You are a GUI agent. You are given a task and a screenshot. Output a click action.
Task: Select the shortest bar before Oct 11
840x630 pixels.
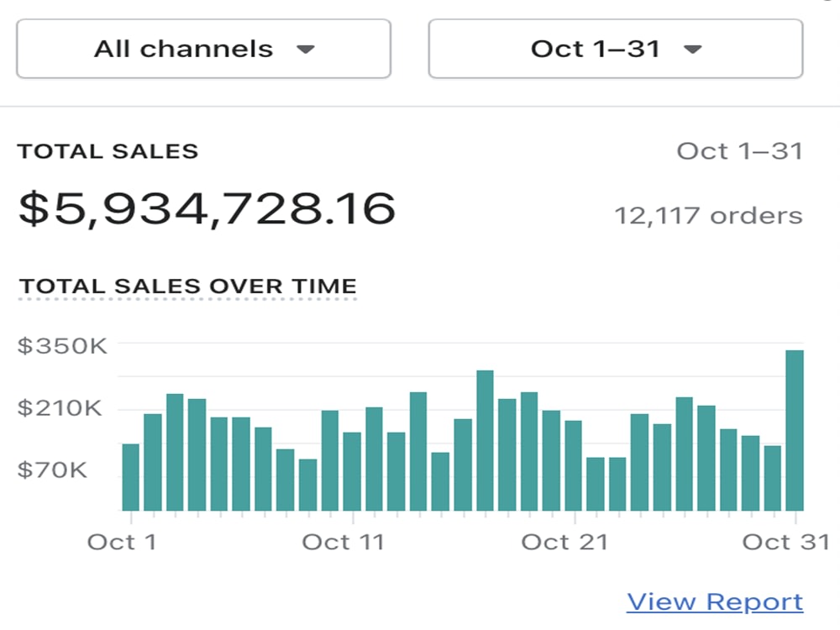[307, 485]
